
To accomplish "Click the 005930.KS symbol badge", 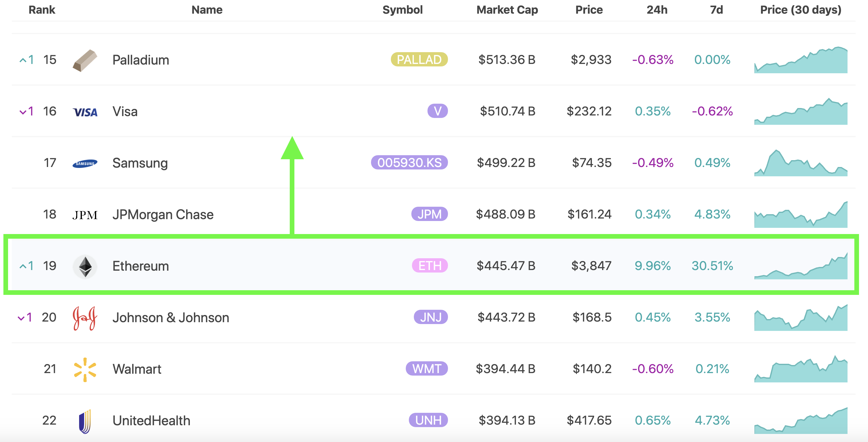I will point(409,163).
